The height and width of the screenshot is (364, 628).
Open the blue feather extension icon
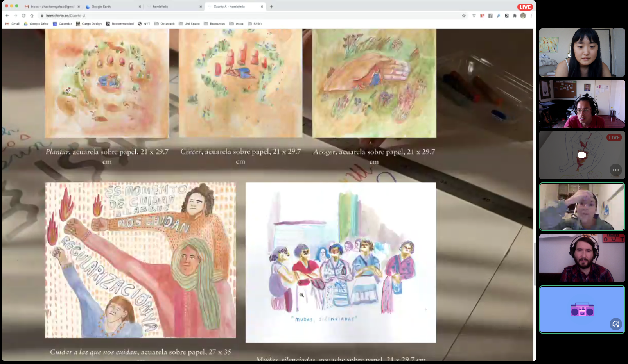click(499, 16)
